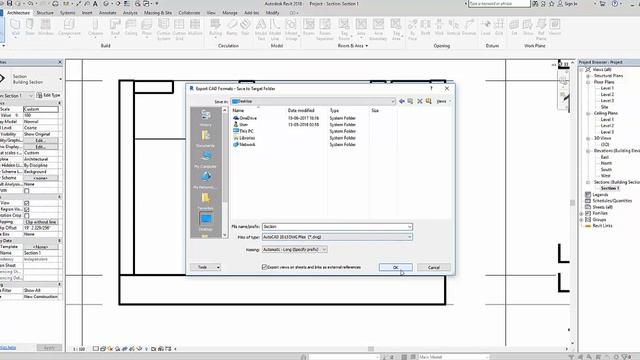Image resolution: width=640 pixels, height=360 pixels.
Task: Click the Apply button in Properties panel
Action: 49,347
